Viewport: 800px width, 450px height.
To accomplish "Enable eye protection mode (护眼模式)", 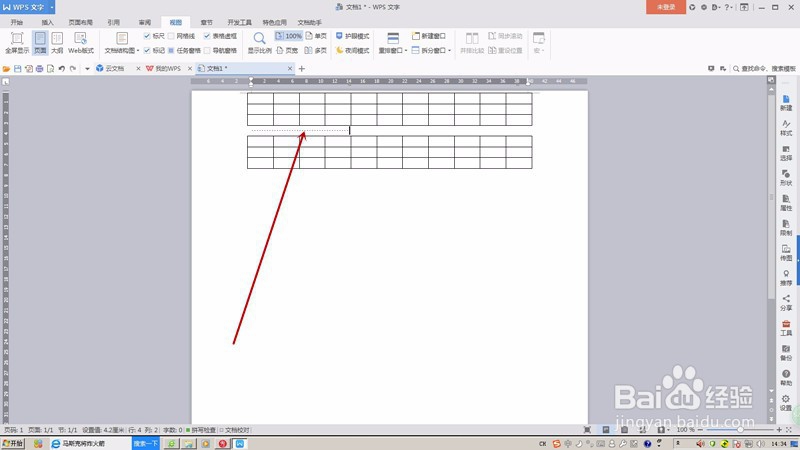I will 352,36.
